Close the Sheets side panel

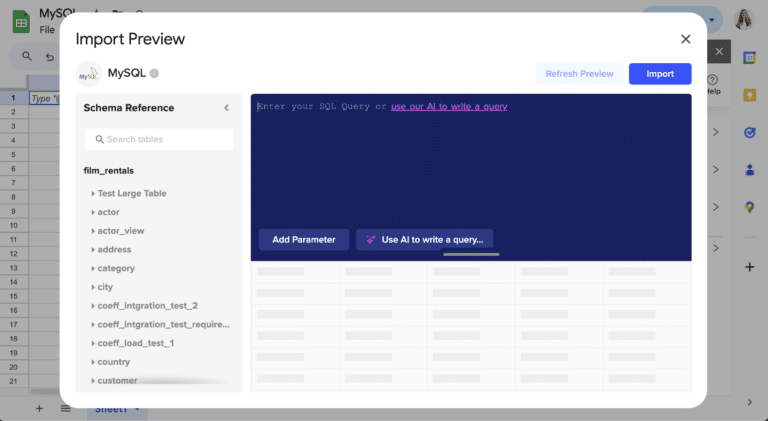pyautogui.click(x=719, y=51)
